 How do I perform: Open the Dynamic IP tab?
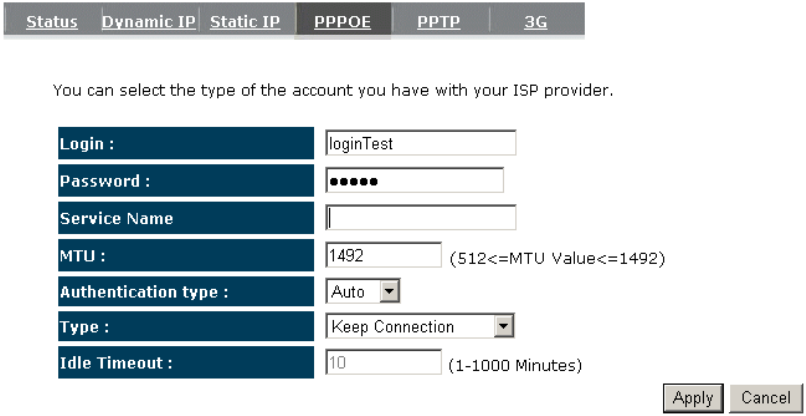[x=149, y=22]
